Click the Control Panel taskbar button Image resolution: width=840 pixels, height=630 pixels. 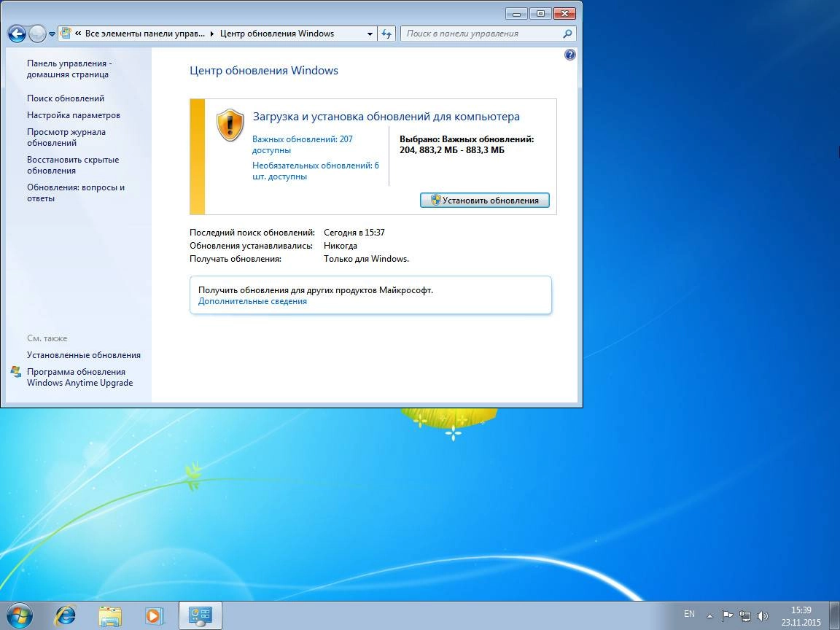201,616
